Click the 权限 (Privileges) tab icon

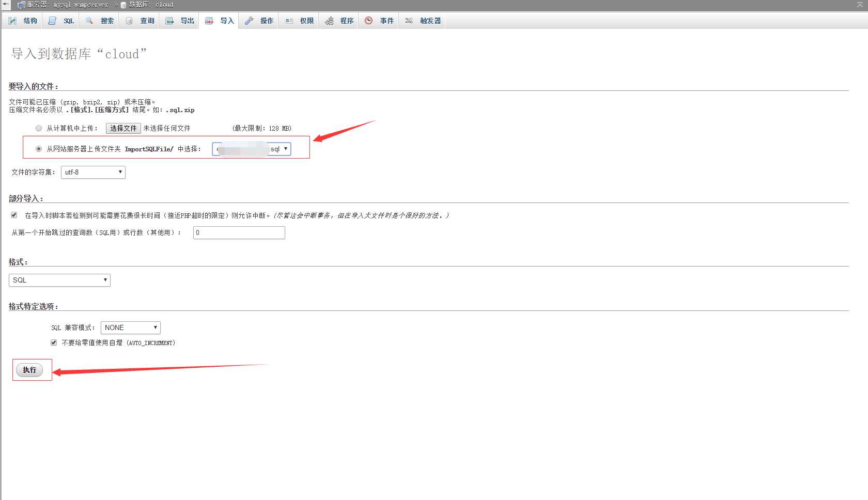coord(289,21)
